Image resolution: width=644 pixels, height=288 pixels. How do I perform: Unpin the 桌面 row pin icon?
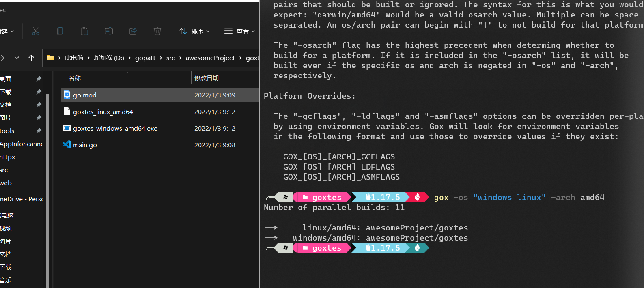click(x=39, y=79)
